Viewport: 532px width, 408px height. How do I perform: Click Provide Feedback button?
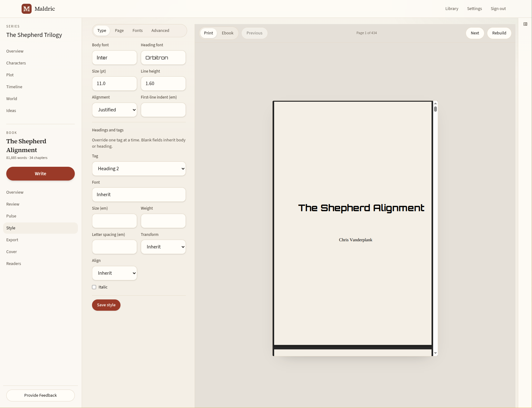(40, 395)
